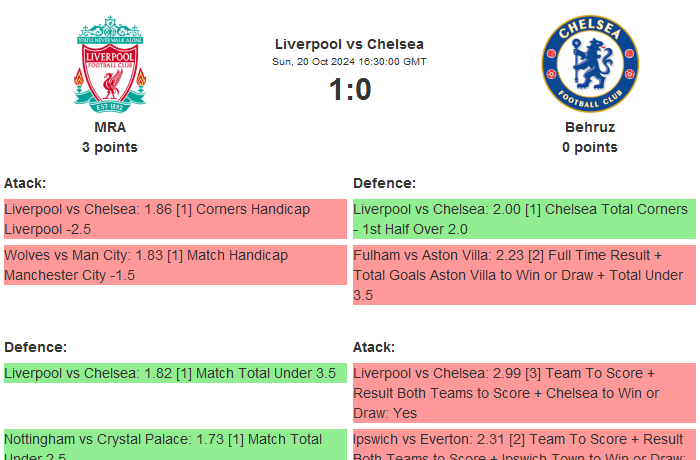Click Behruz's 0 points label
The image size is (700, 460).
[x=589, y=147]
